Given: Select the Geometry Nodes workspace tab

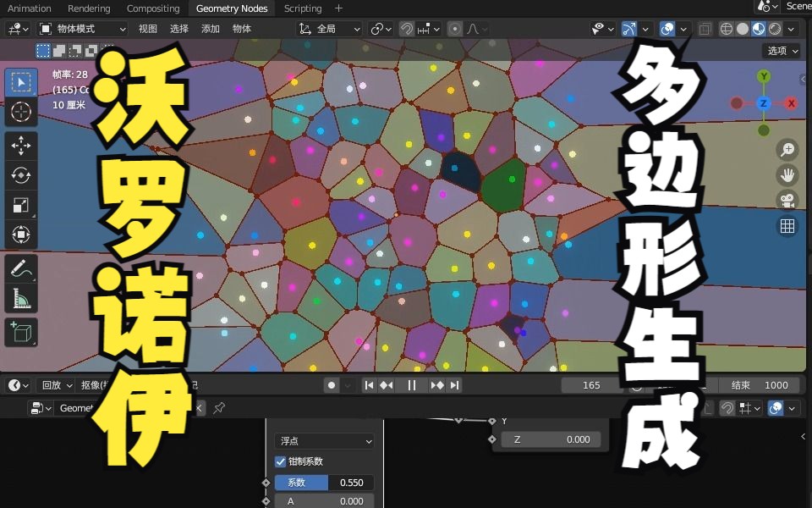Looking at the screenshot, I should (x=232, y=8).
